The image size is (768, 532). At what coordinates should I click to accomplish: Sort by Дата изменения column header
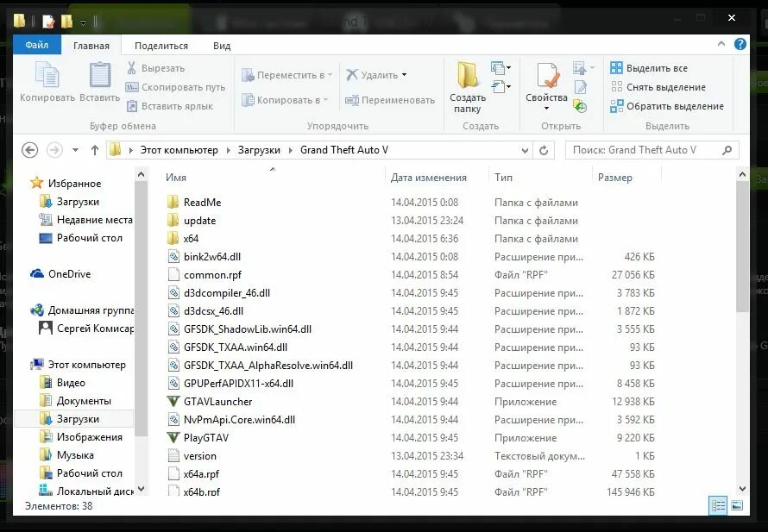pyautogui.click(x=429, y=178)
